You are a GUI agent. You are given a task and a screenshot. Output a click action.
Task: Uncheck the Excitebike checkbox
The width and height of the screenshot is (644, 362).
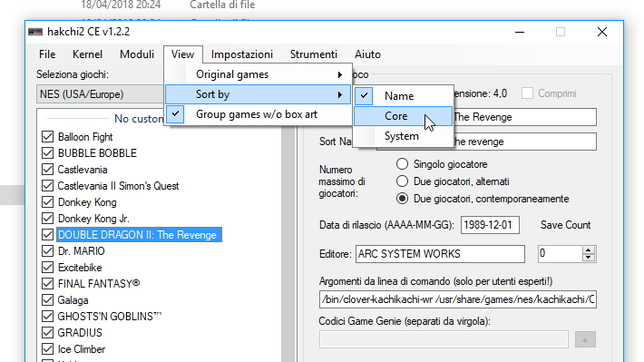pos(48,268)
